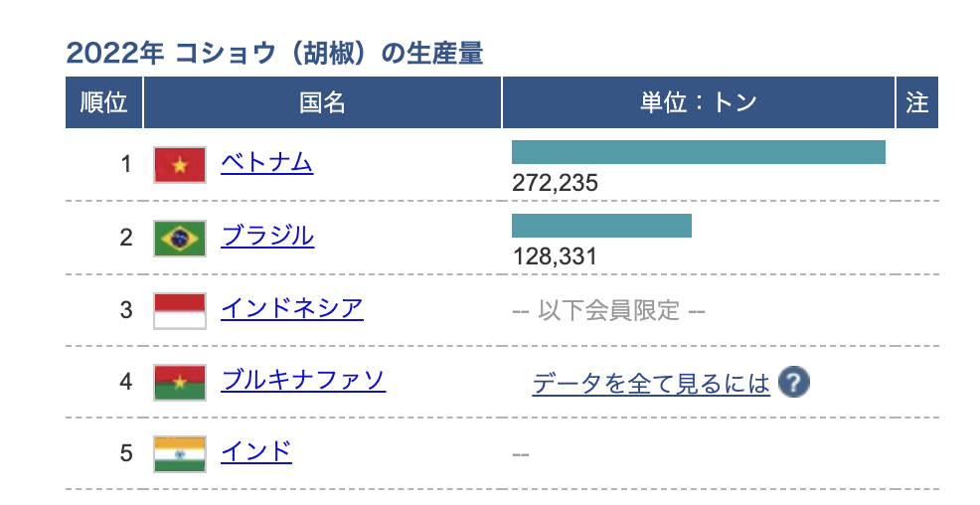Open the ブラジル country link
Screen dimensions: 980x505
click(x=267, y=236)
